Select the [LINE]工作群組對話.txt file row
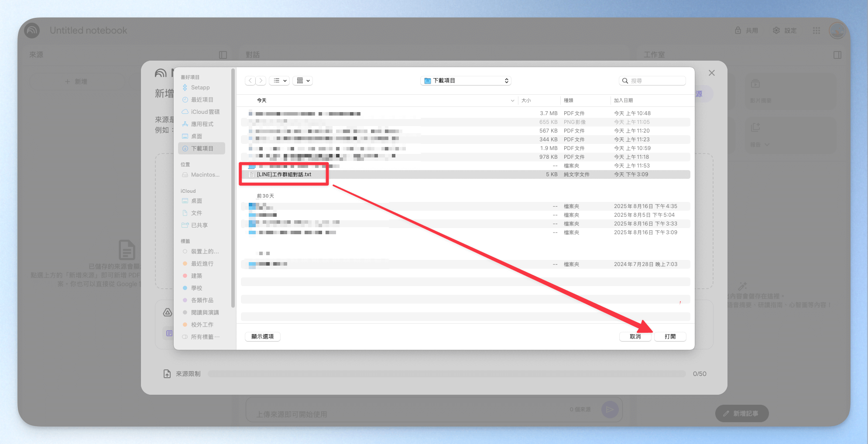Viewport: 868px width, 444px height. click(466, 174)
